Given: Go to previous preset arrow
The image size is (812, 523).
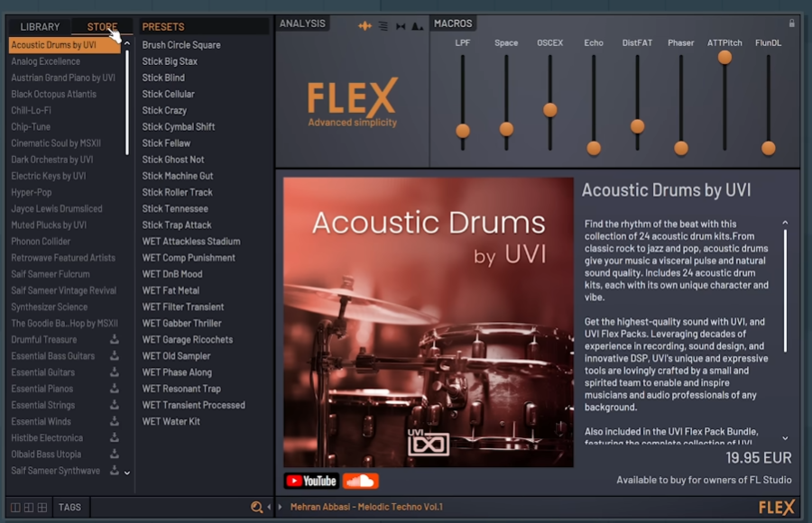Looking at the screenshot, I should 269,507.
